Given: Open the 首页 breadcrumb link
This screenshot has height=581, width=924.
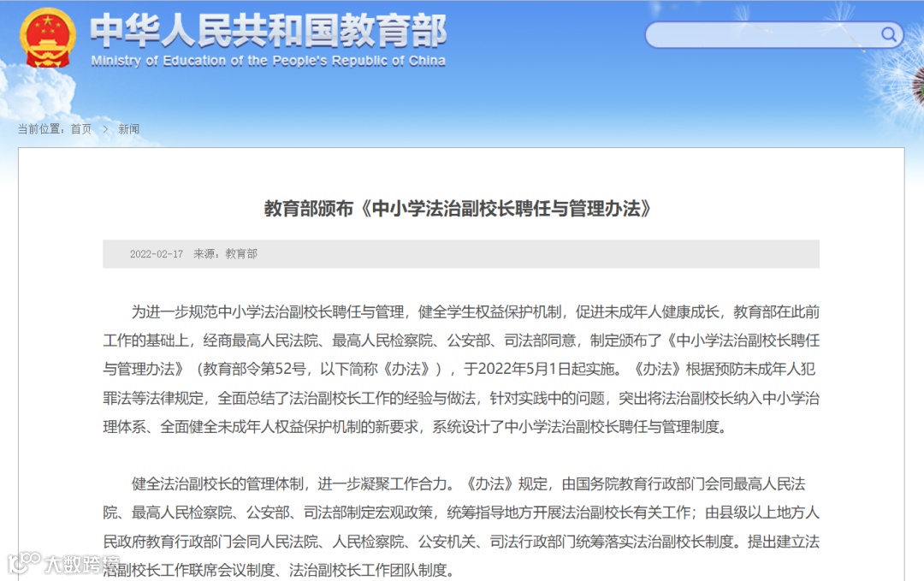Looking at the screenshot, I should coord(81,129).
